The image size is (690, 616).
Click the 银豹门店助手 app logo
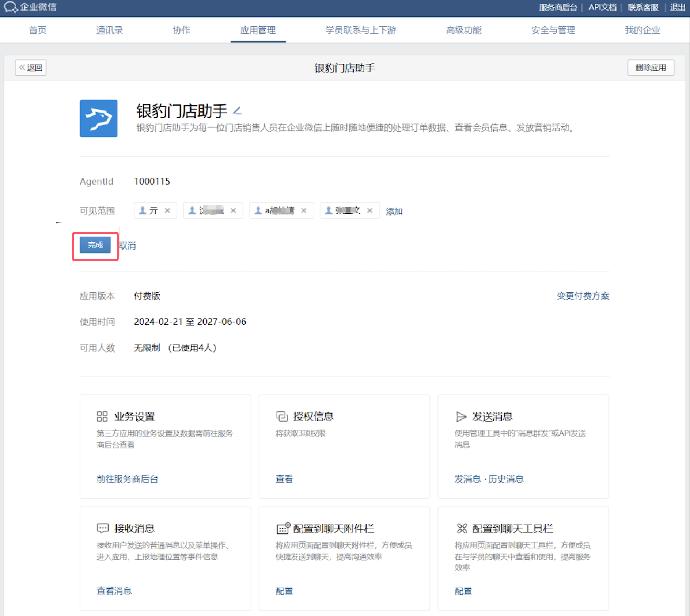(x=99, y=118)
